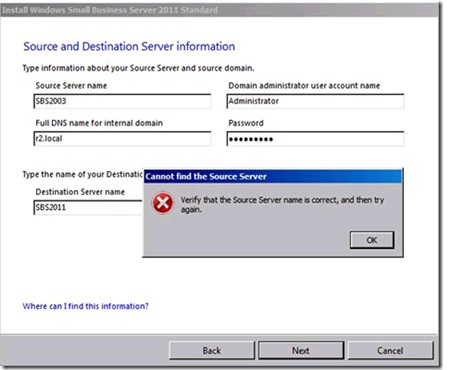This screenshot has height=370, width=475.
Task: Focus the Full DNS name field
Action: click(122, 139)
